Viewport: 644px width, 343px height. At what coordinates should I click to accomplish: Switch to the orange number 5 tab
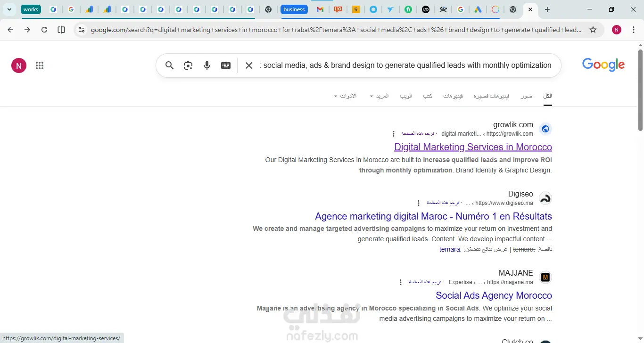[356, 9]
